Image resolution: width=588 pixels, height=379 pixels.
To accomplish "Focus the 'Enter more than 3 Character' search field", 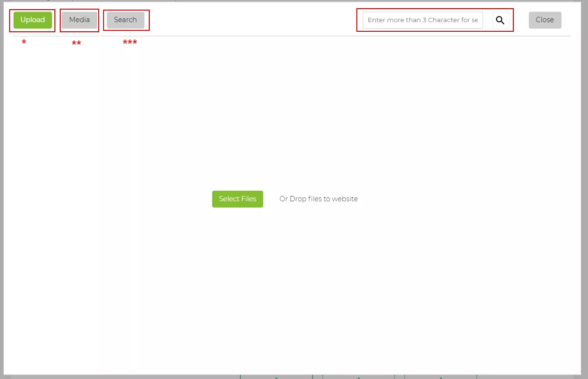I will coord(422,20).
